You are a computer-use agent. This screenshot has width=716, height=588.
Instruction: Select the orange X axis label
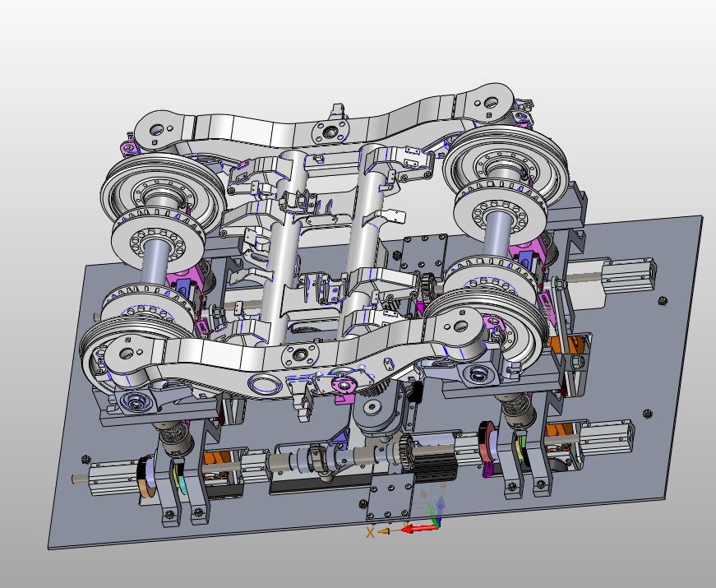coord(370,532)
